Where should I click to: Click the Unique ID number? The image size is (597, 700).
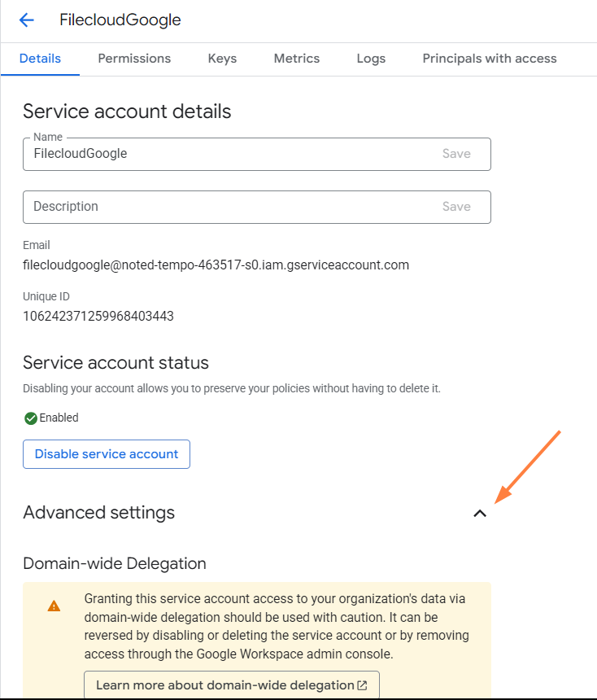pyautogui.click(x=98, y=316)
